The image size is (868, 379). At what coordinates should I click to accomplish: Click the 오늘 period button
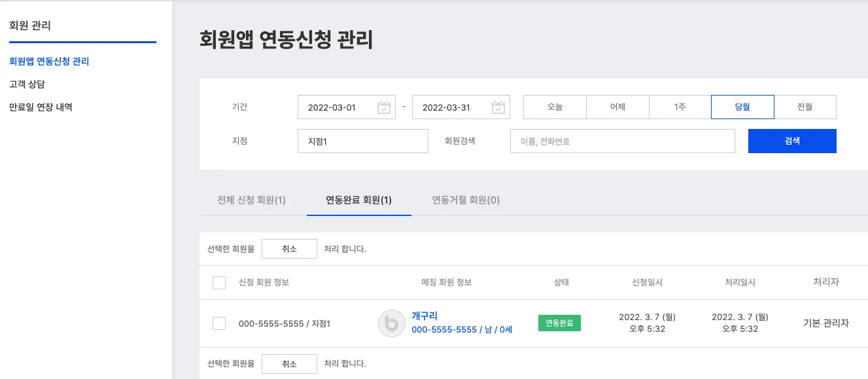point(555,107)
